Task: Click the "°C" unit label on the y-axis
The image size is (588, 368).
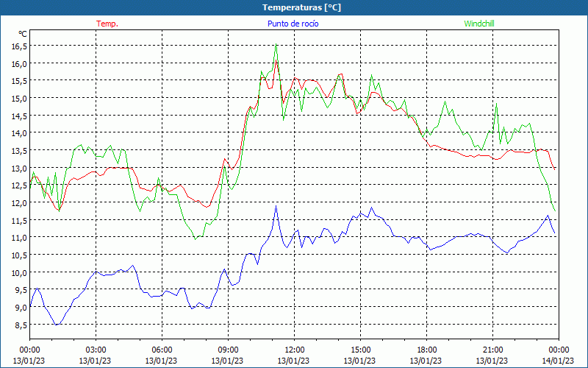Action: pyautogui.click(x=23, y=34)
